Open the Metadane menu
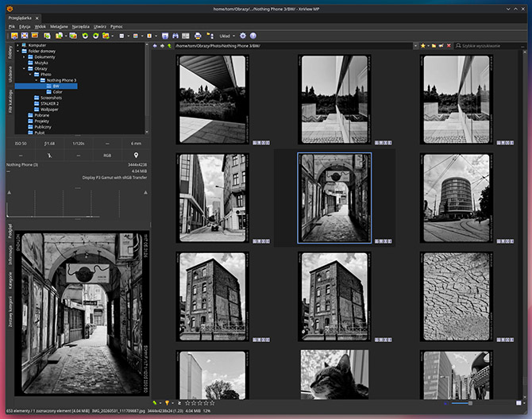 pyautogui.click(x=59, y=26)
